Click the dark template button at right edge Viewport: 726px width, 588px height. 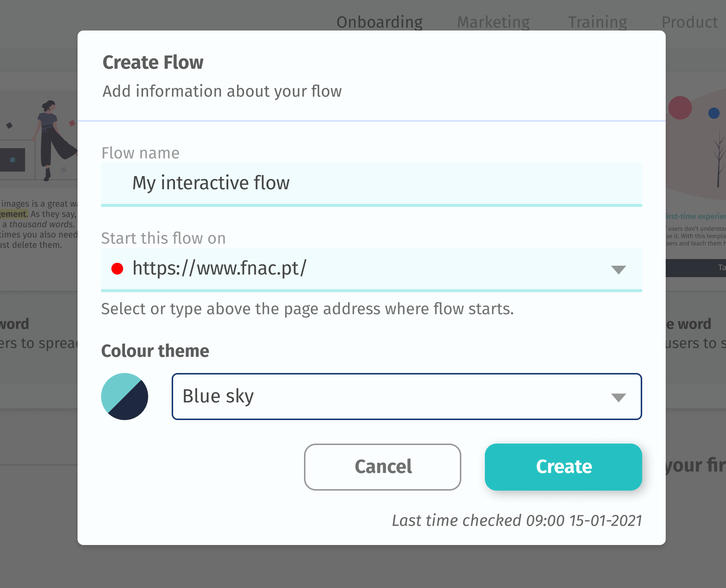695,268
